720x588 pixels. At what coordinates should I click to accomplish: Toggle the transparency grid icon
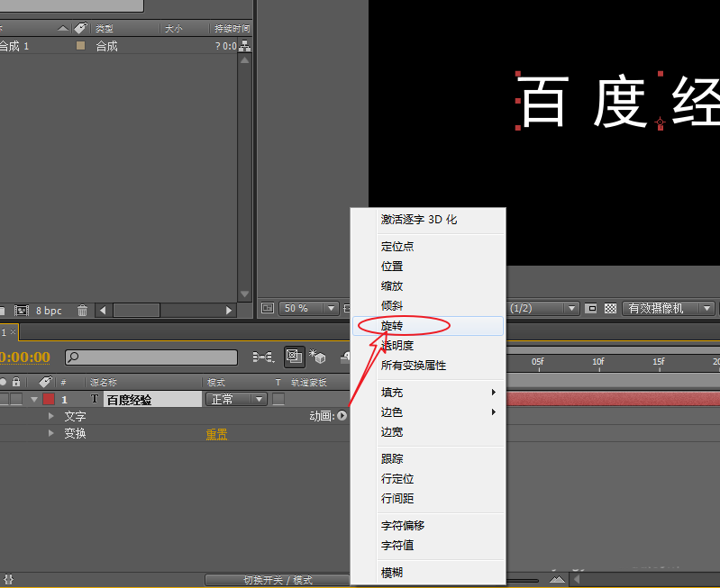[610, 308]
